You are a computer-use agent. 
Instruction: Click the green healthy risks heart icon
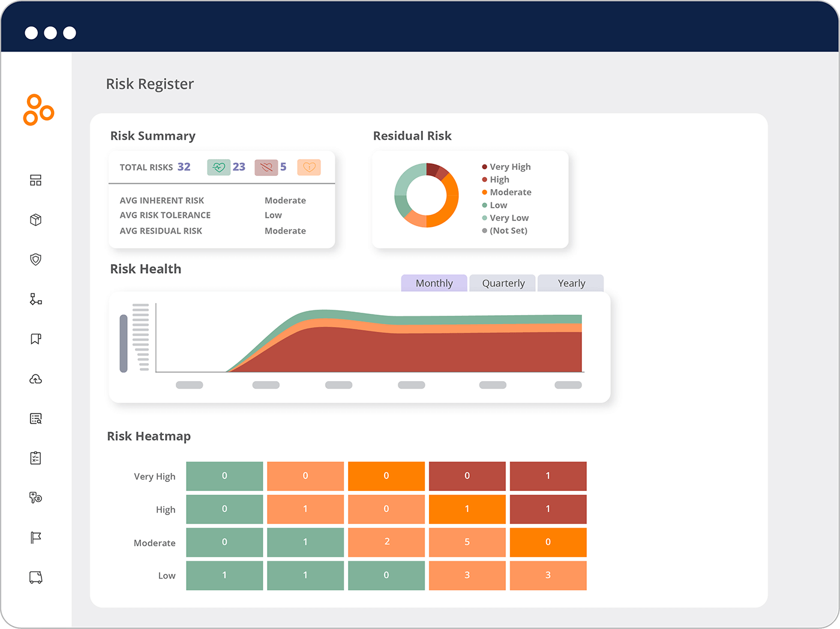(219, 167)
